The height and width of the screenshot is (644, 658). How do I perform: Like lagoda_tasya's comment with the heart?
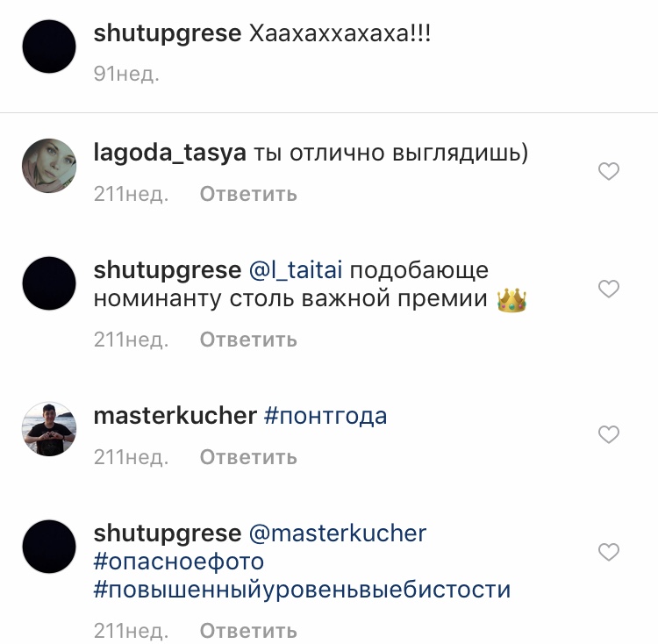(x=609, y=172)
